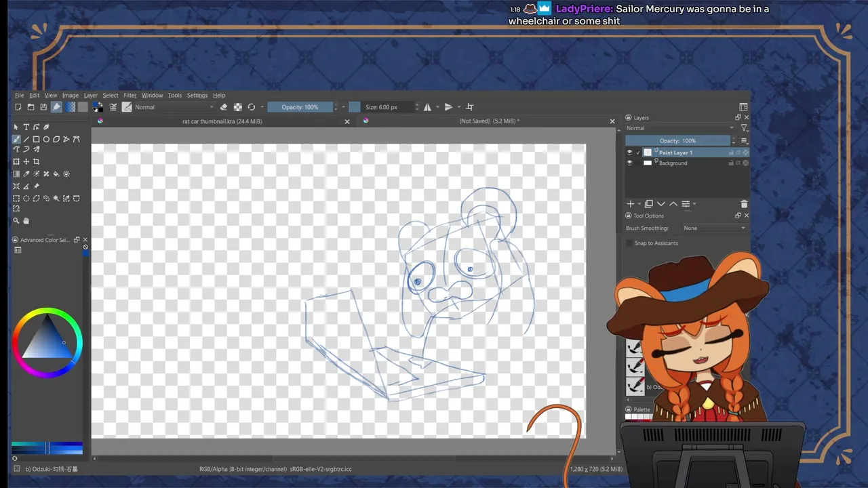Select the Transform tool

point(16,161)
